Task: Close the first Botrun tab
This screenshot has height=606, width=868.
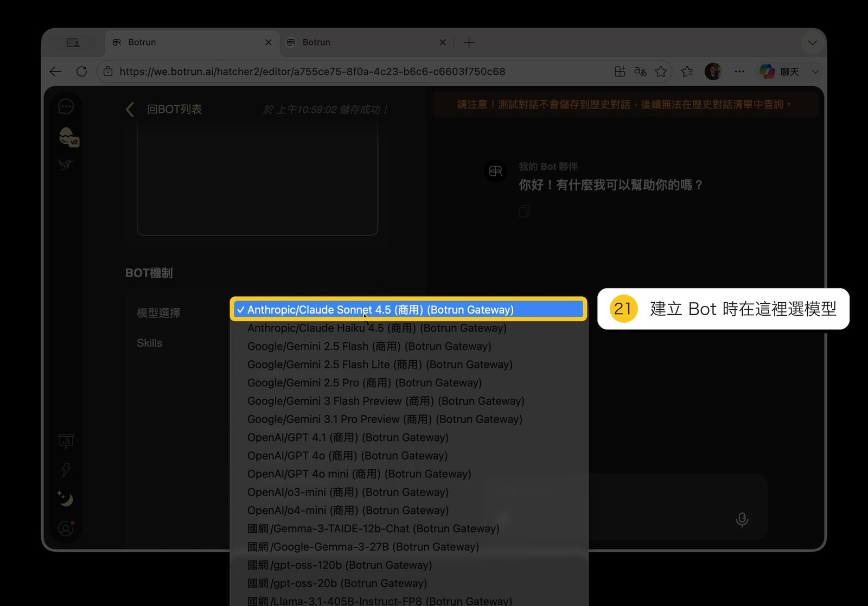Action: 268,42
